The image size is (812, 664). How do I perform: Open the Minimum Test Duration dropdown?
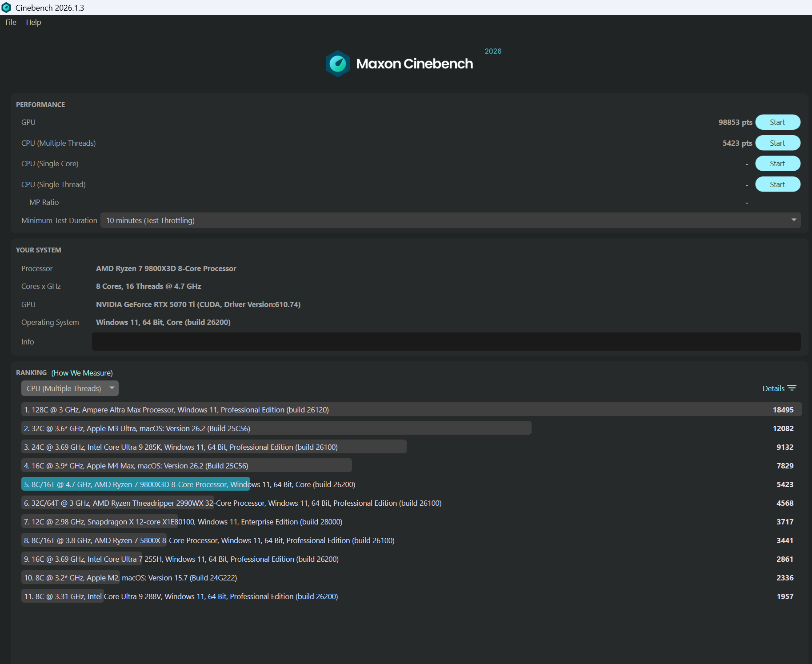pyautogui.click(x=451, y=220)
